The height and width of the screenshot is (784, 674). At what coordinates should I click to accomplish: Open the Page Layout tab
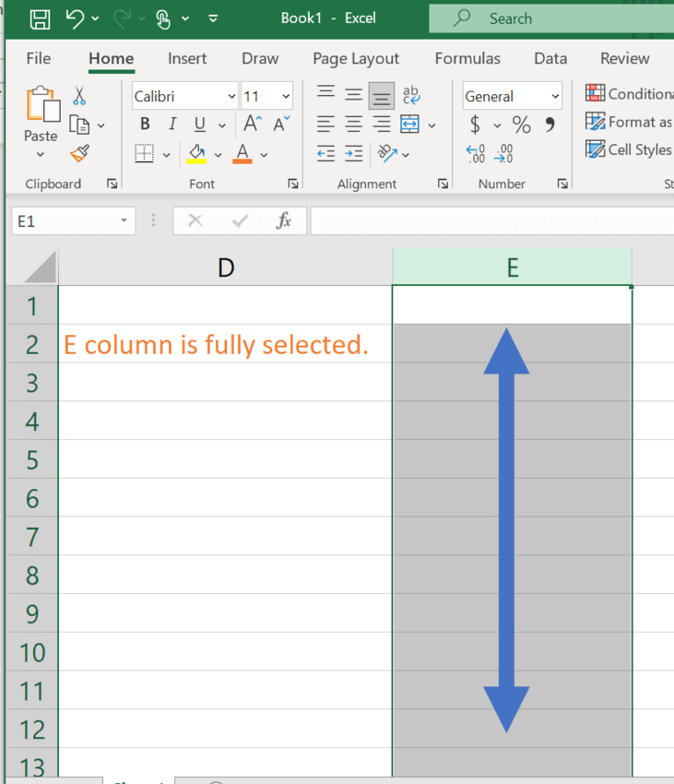pos(356,58)
